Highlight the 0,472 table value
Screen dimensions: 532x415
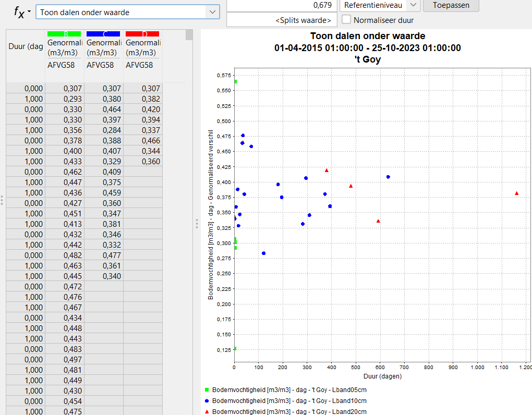point(65,287)
